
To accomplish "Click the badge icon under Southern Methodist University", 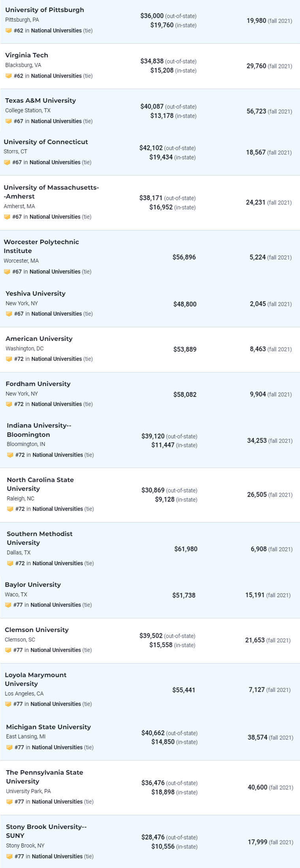I will (10, 563).
